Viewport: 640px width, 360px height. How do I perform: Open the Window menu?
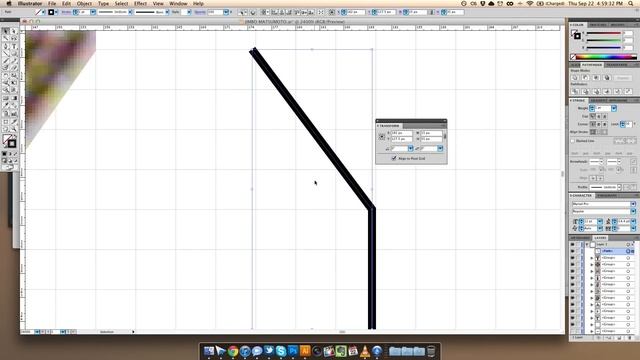pyautogui.click(x=178, y=3)
